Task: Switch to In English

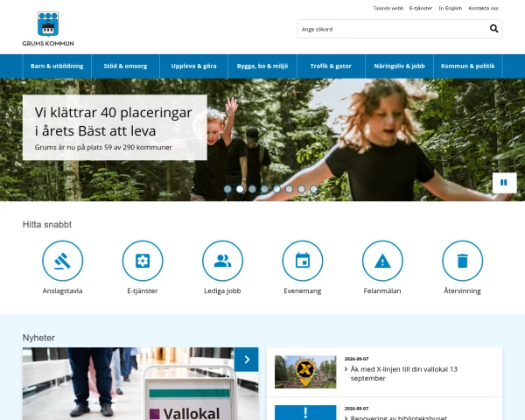Action: [451, 8]
